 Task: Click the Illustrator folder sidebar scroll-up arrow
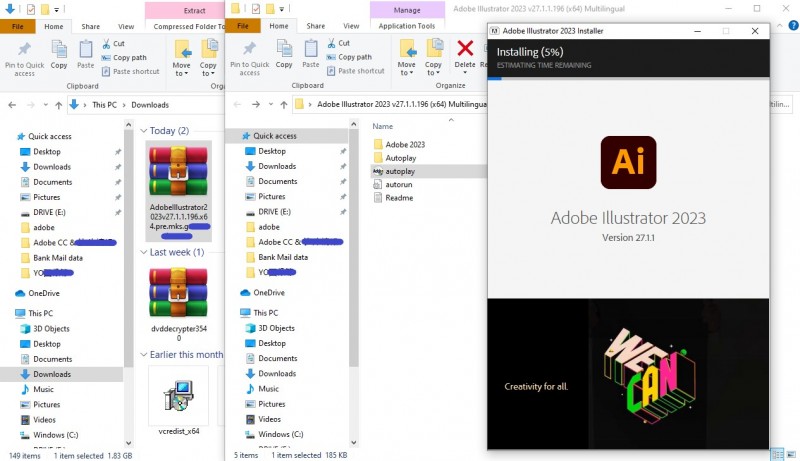354,124
